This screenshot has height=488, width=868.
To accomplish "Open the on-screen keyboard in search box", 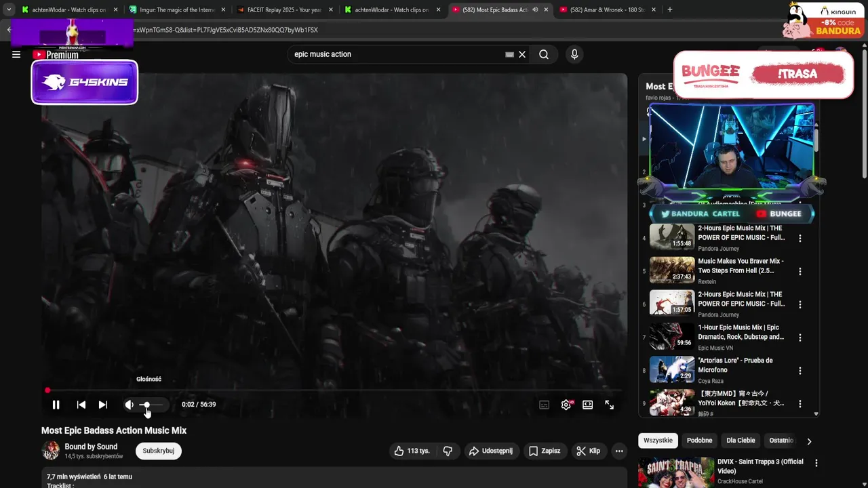I will coord(509,55).
